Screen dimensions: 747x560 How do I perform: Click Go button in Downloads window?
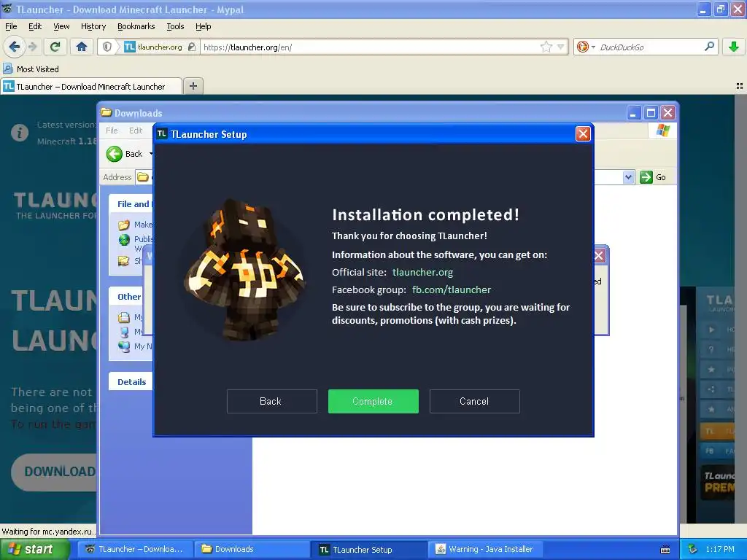tap(653, 177)
